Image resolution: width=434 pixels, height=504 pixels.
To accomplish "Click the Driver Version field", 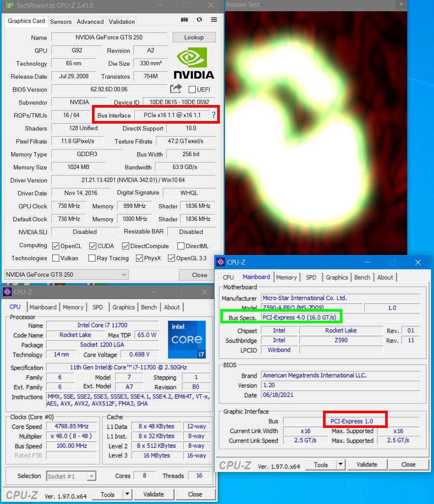I will (133, 180).
